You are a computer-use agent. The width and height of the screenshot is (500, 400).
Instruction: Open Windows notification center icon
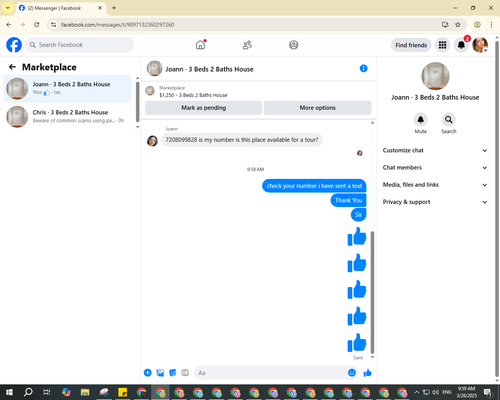click(489, 392)
